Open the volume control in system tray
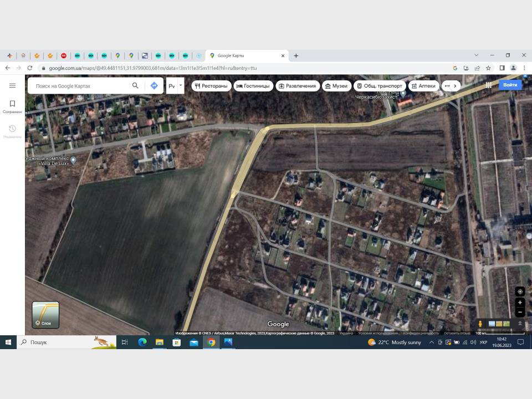 [x=473, y=342]
